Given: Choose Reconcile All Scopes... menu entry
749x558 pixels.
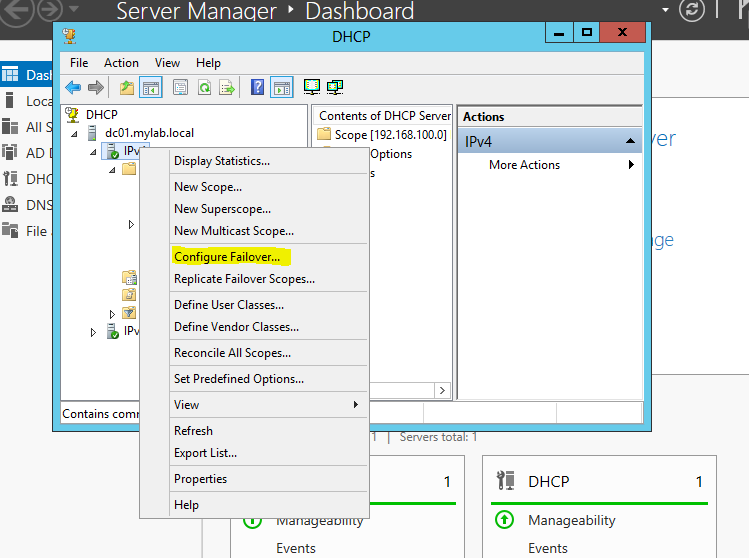Looking at the screenshot, I should [268, 353].
